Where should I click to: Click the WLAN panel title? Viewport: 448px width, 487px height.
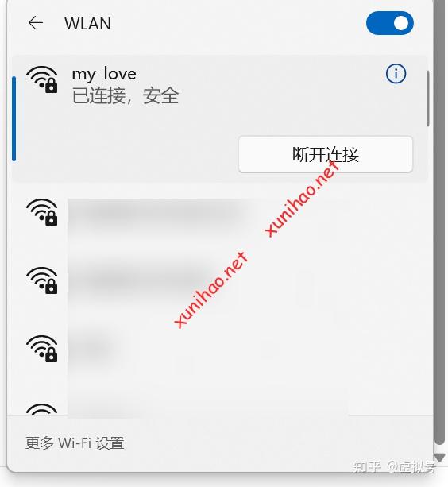coord(87,24)
